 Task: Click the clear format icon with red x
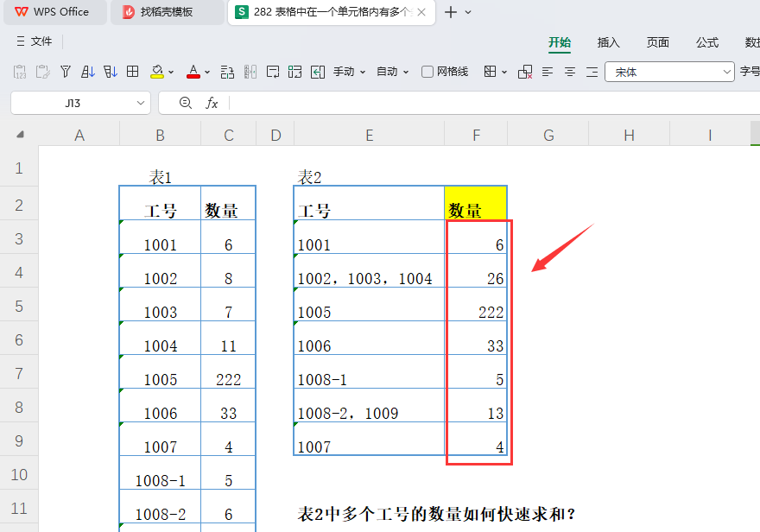click(x=525, y=73)
